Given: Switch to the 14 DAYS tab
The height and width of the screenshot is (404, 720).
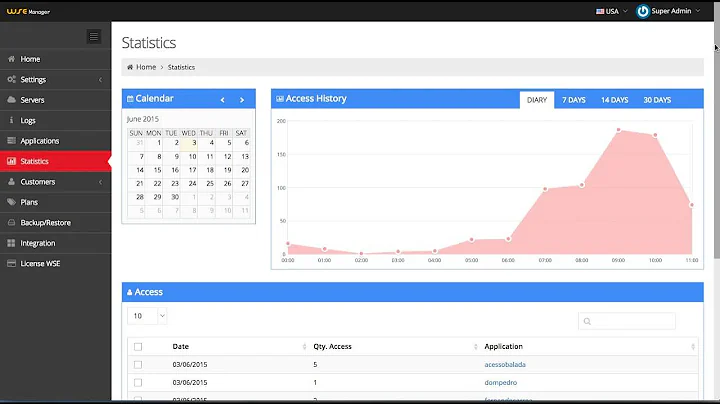Looking at the screenshot, I should click(x=614, y=100).
